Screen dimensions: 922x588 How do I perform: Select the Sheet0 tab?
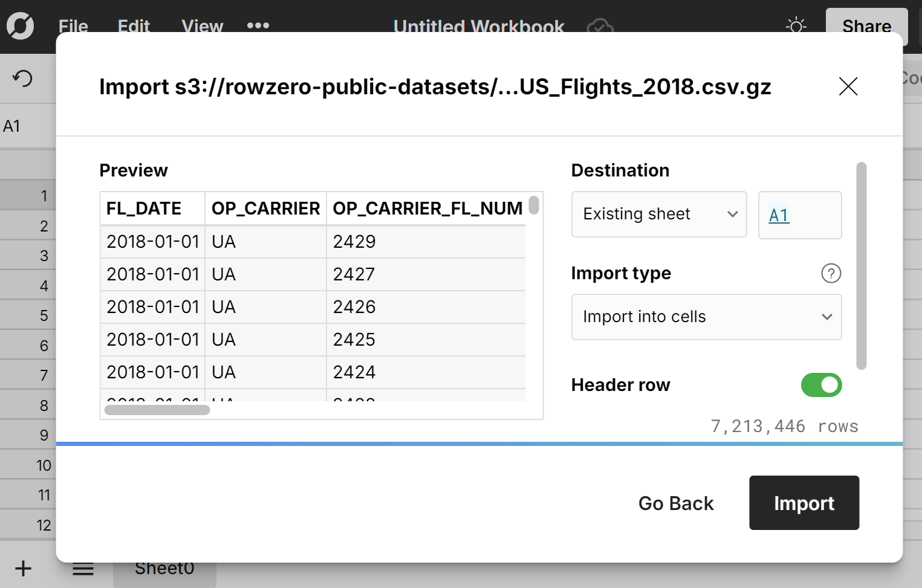click(164, 568)
